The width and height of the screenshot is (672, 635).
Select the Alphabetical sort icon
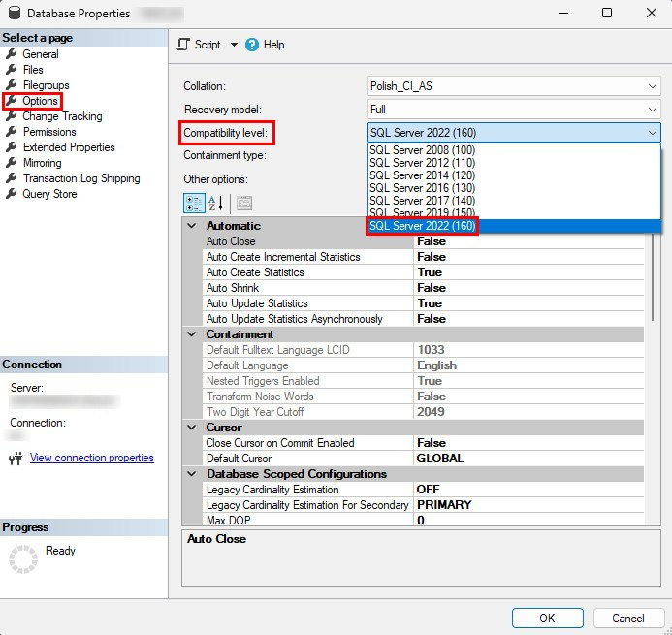pos(216,203)
